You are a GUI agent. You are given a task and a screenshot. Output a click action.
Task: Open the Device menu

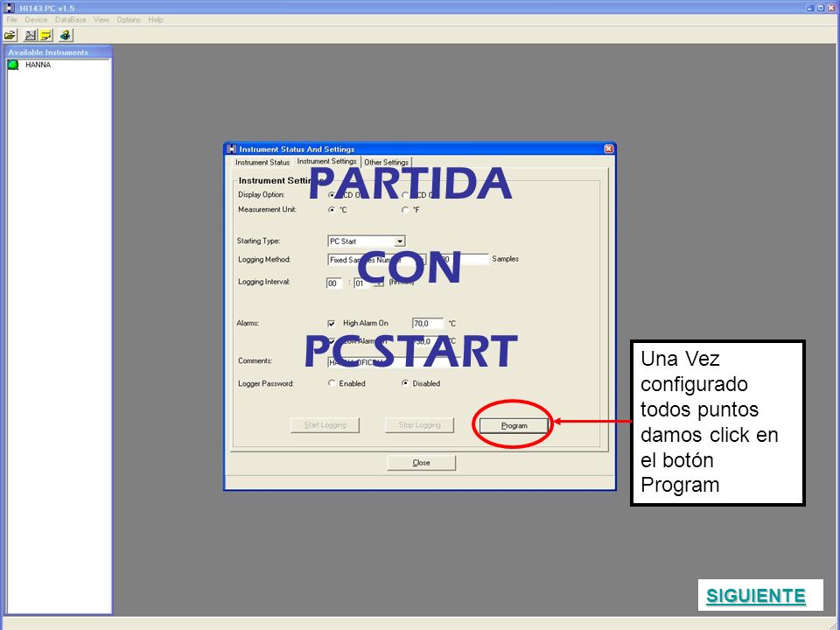[x=36, y=20]
